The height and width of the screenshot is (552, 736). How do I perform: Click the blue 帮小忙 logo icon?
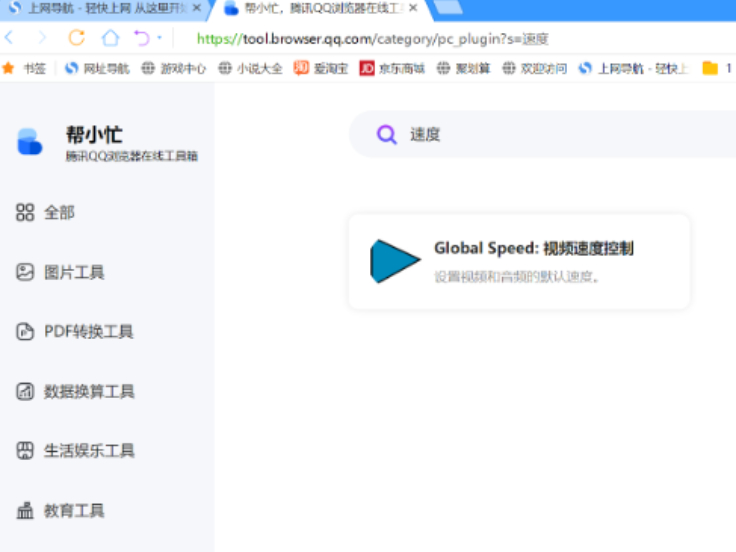pos(30,142)
